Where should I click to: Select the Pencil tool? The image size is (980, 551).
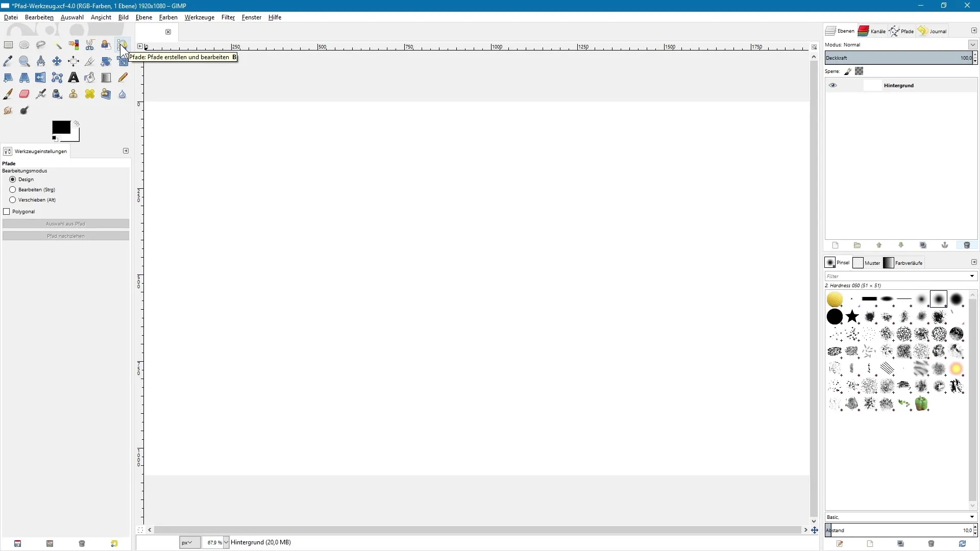tap(122, 78)
